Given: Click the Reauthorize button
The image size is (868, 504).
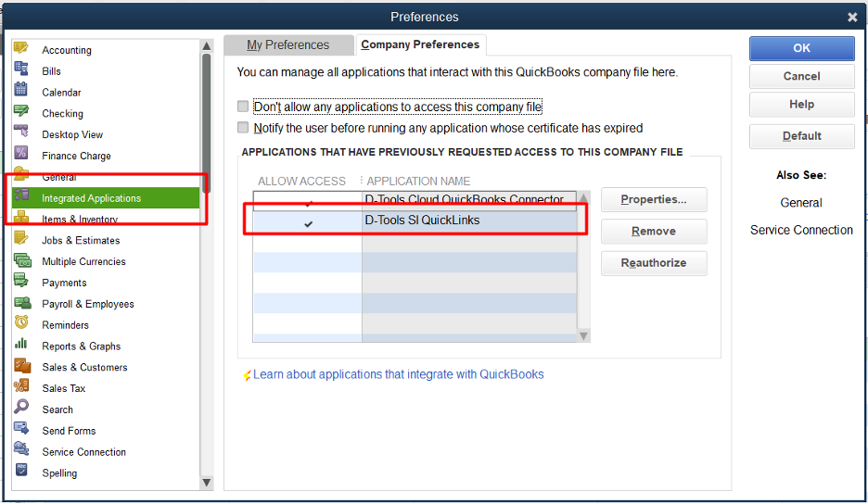Looking at the screenshot, I should [x=654, y=263].
